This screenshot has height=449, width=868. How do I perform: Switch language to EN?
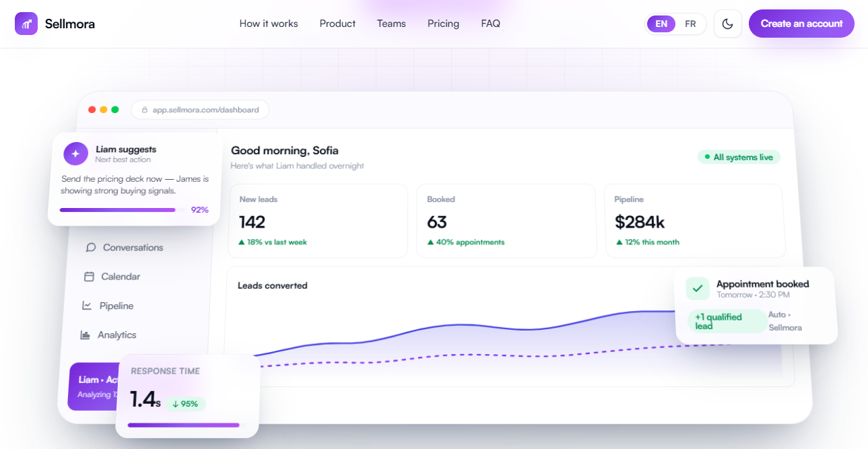coord(661,24)
